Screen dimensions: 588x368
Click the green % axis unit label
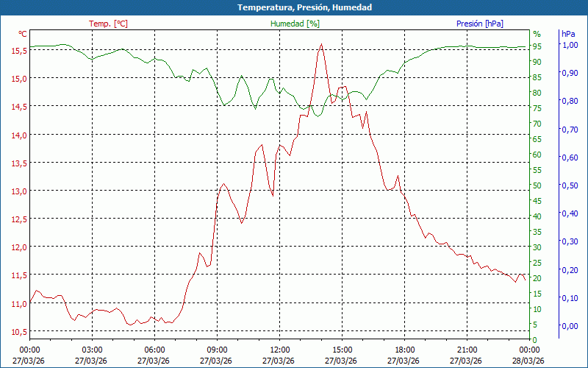[537, 34]
